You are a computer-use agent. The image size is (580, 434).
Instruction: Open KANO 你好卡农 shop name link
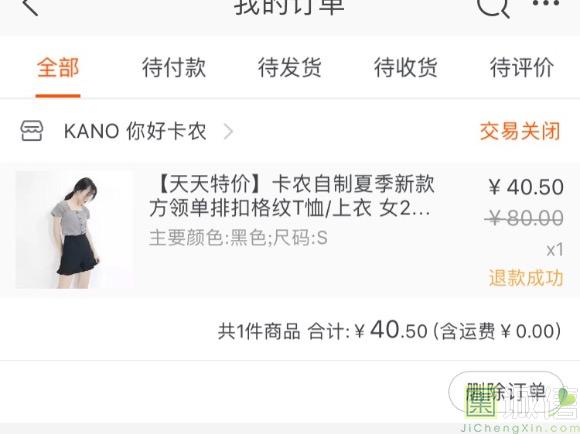coord(135,131)
